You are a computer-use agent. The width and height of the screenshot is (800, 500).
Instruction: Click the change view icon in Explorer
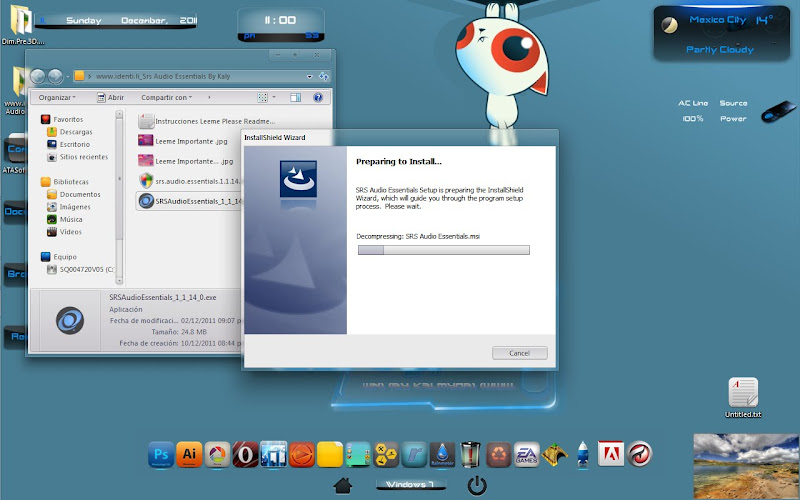point(262,97)
